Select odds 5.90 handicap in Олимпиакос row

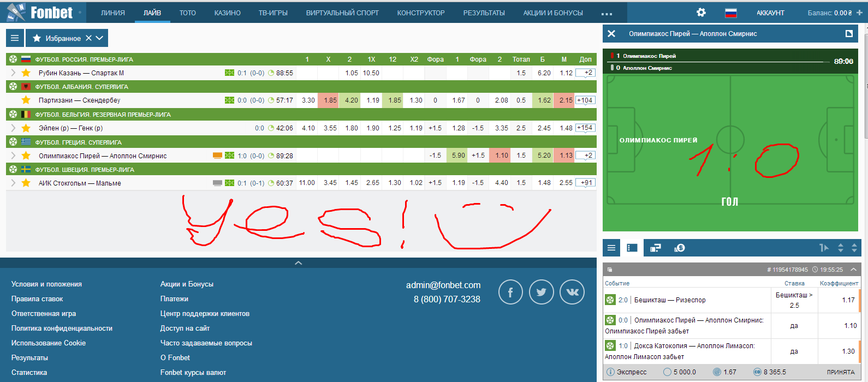(x=457, y=156)
